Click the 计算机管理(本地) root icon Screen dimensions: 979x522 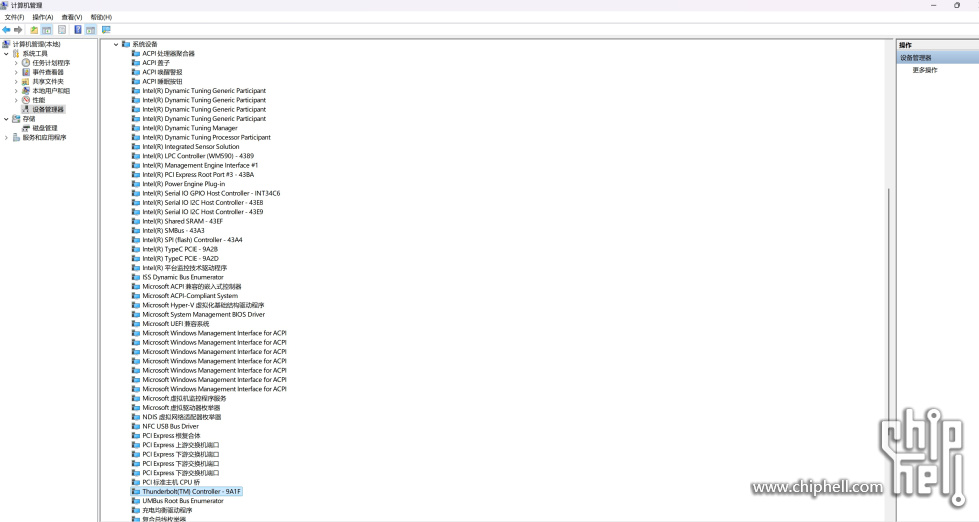6,44
